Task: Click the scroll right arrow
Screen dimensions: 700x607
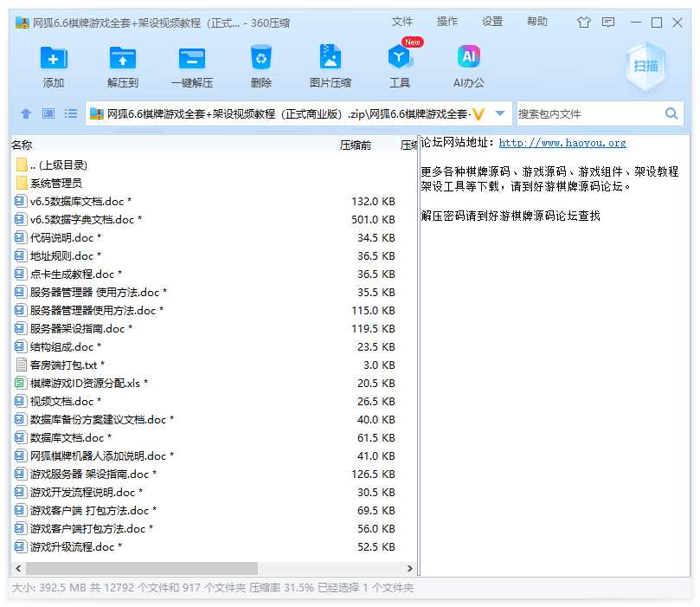Action: (410, 568)
